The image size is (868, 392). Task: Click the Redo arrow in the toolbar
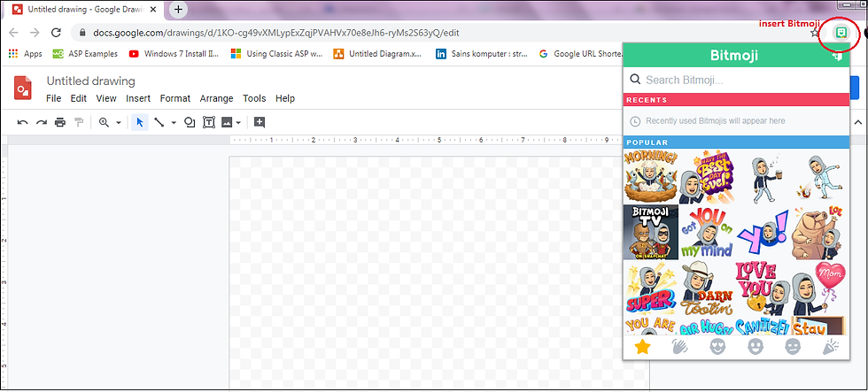point(42,123)
